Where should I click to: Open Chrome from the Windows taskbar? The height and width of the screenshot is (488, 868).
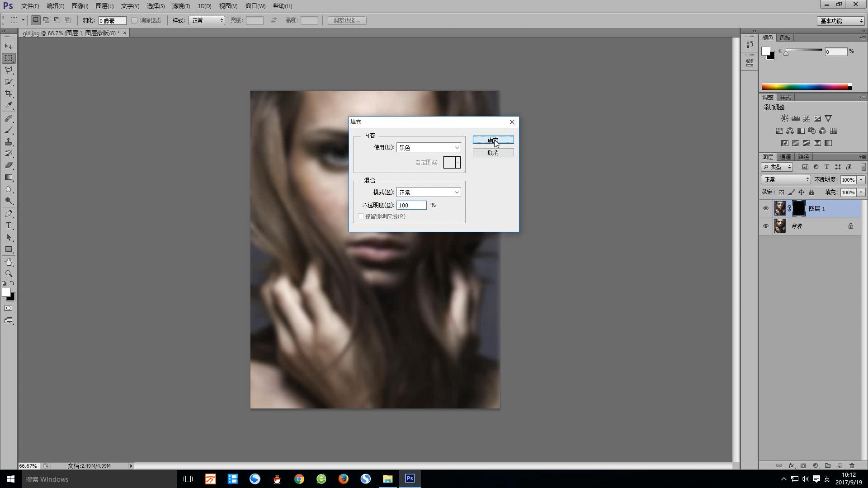click(x=299, y=479)
